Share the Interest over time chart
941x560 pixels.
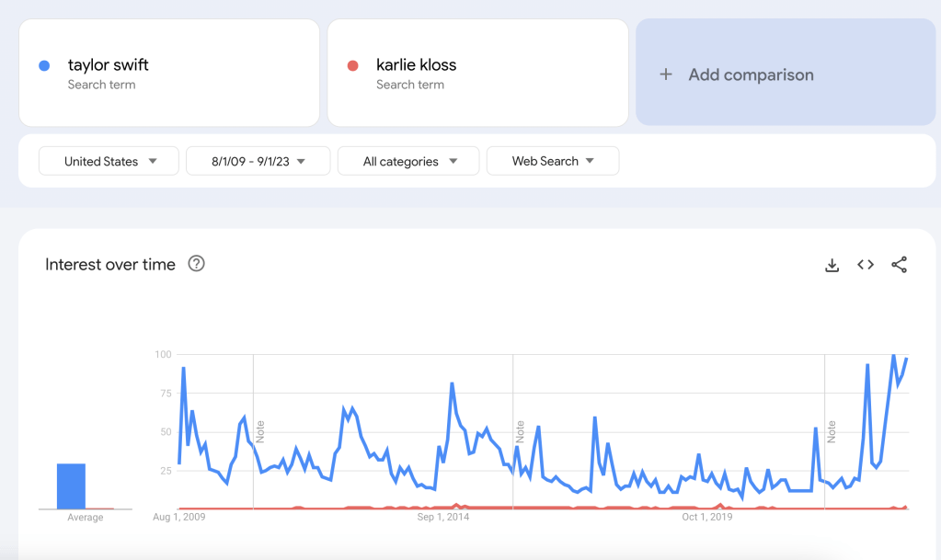point(900,265)
